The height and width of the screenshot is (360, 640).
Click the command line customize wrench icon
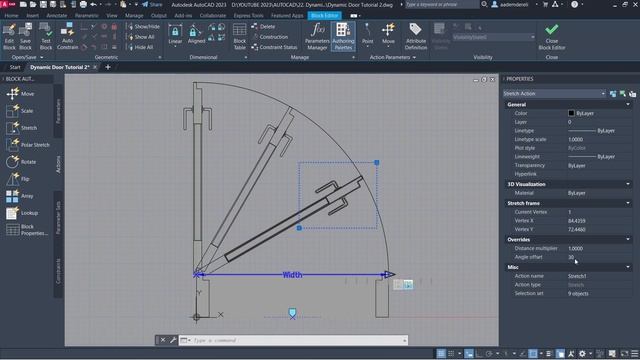173,340
